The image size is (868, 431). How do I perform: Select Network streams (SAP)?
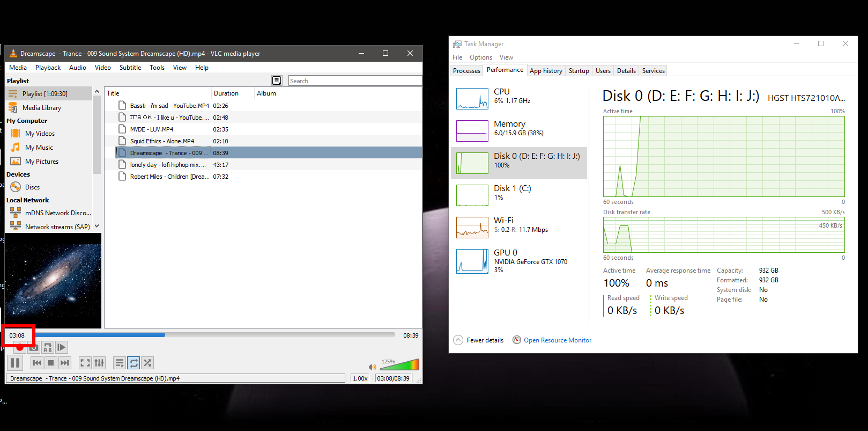(x=49, y=227)
